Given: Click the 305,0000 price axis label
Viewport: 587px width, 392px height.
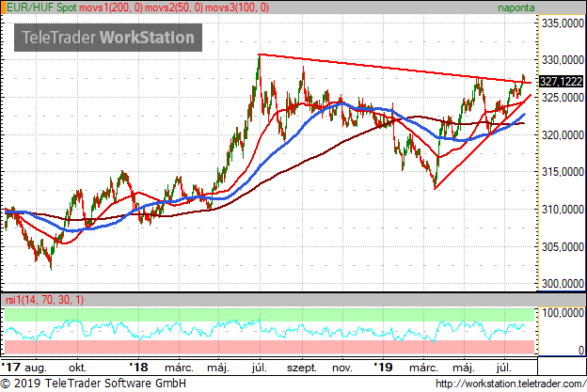Looking at the screenshot, I should [x=563, y=247].
